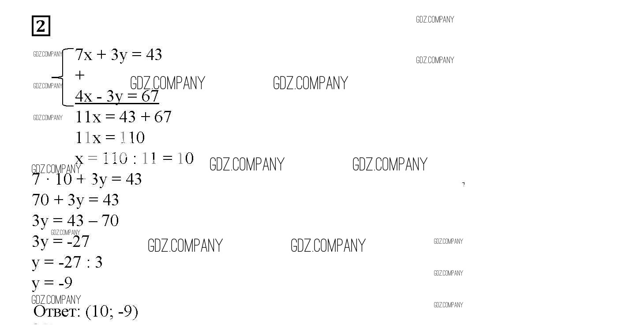Select the line y = -27 : 3

coord(67,262)
